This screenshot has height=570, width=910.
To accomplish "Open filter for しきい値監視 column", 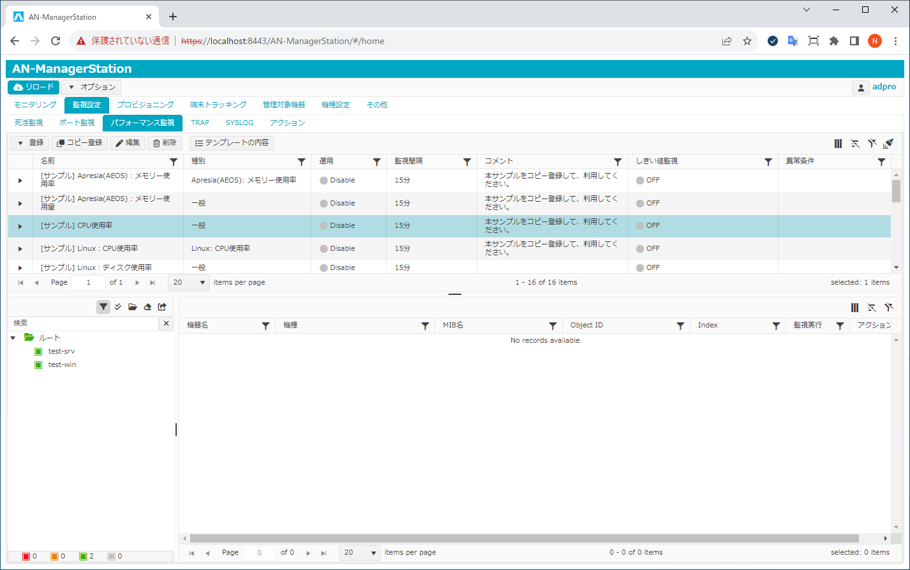I will pos(768,161).
